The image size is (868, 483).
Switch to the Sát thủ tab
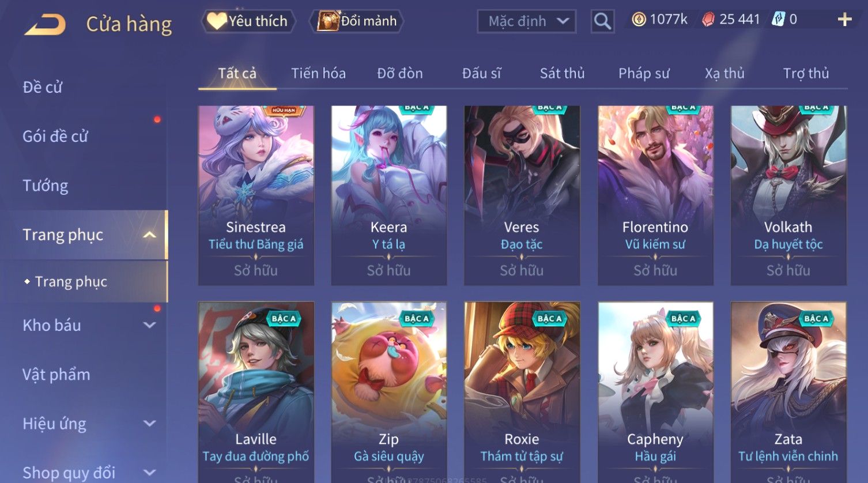562,73
